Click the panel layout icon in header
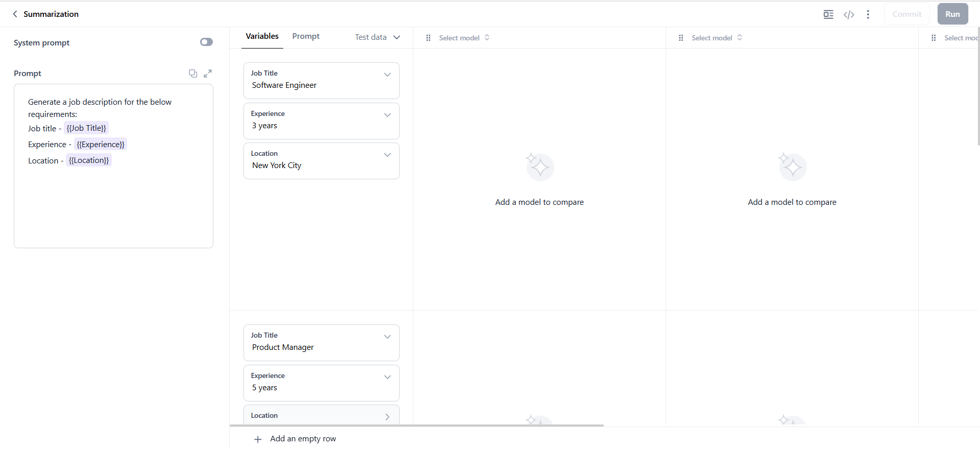This screenshot has width=980, height=449. [x=828, y=15]
